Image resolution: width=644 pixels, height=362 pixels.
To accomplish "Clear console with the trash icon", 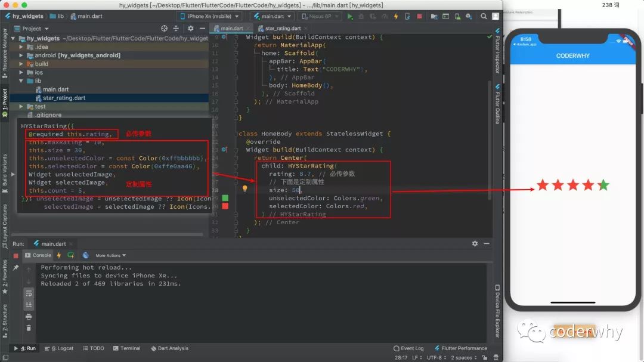I will [x=29, y=328].
